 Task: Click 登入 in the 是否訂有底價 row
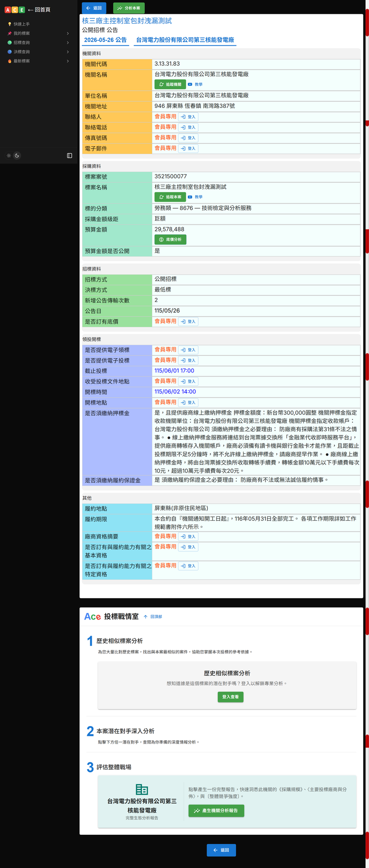(188, 321)
